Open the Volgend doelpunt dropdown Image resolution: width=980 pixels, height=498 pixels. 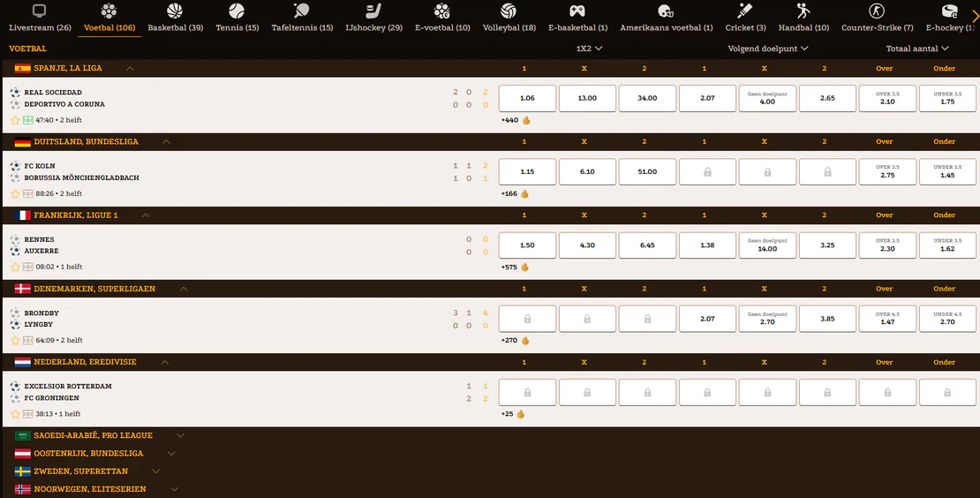pos(767,48)
